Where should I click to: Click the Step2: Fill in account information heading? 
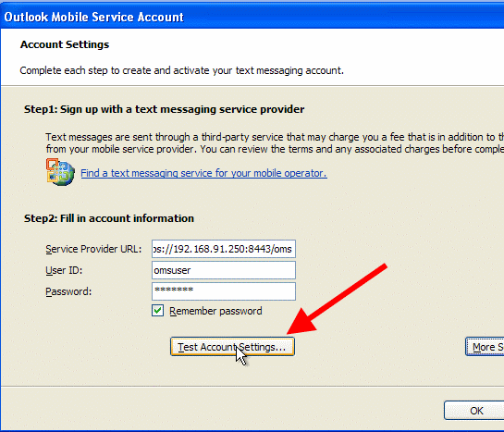click(x=109, y=218)
